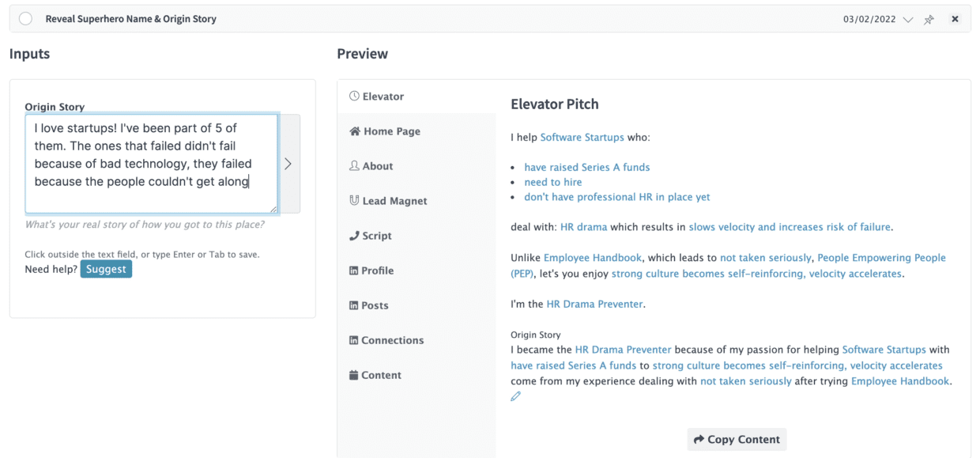Close the Reveal Superhero Name panel
The image size is (980, 458).
pyautogui.click(x=955, y=19)
